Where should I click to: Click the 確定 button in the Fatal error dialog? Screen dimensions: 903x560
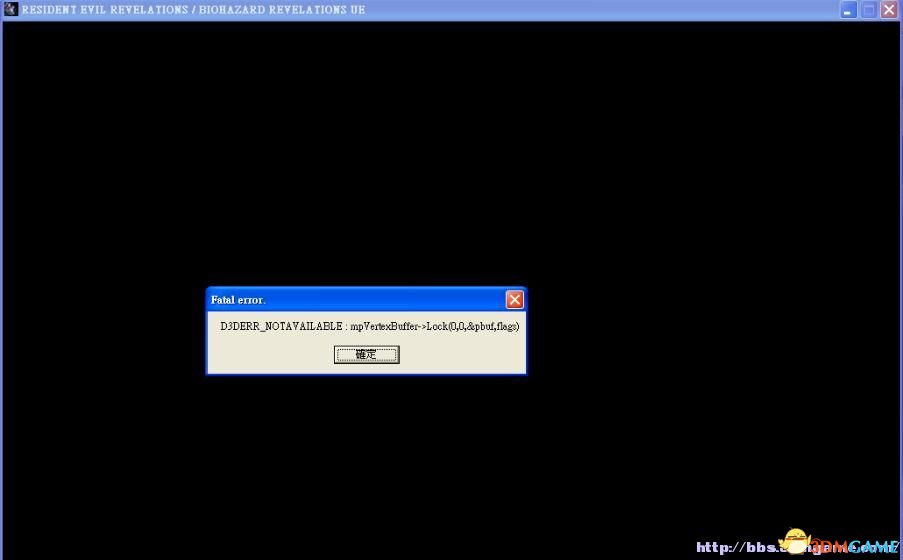(x=366, y=354)
